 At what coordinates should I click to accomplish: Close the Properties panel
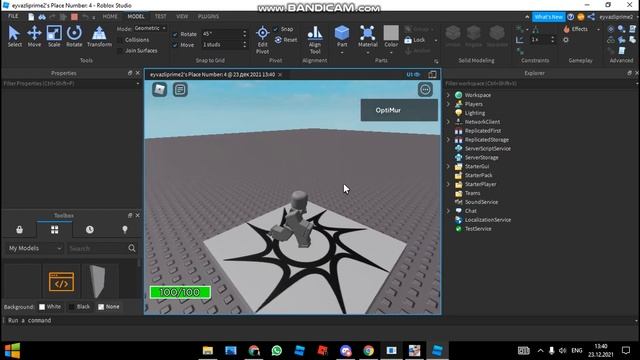138,73
